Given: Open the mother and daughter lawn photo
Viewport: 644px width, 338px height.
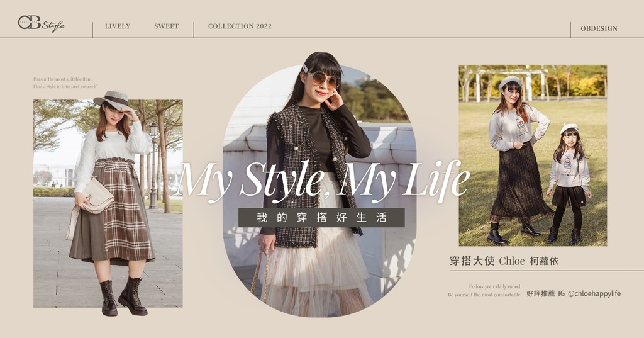Looking at the screenshot, I should (x=533, y=155).
